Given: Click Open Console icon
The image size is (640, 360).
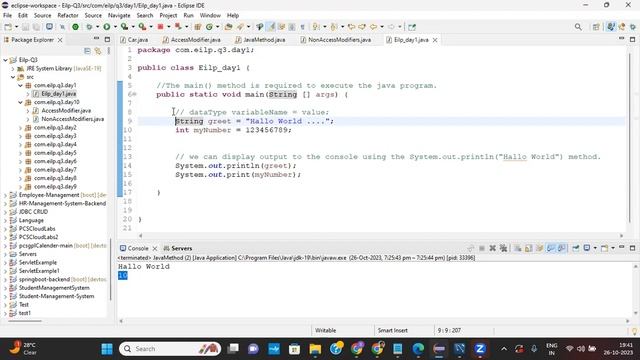Looking at the screenshot, I should click(x=604, y=248).
